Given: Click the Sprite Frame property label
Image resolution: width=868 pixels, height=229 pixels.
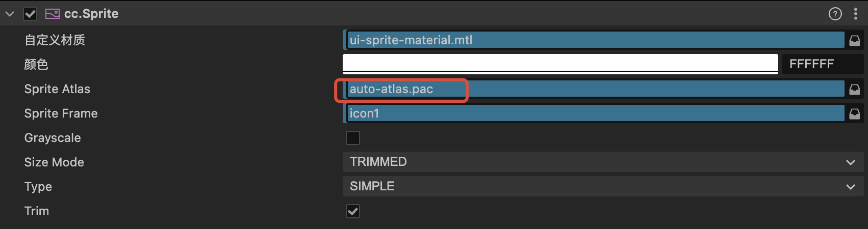Looking at the screenshot, I should pyautogui.click(x=61, y=113).
